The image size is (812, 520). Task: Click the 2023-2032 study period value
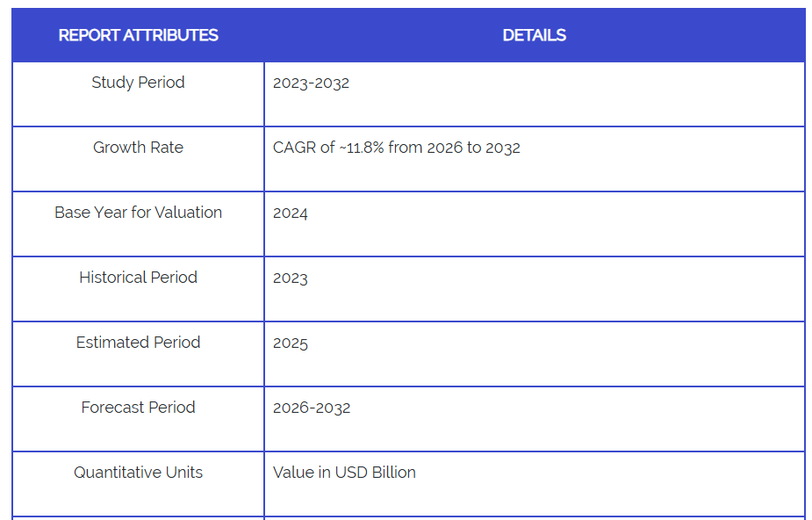(x=311, y=83)
